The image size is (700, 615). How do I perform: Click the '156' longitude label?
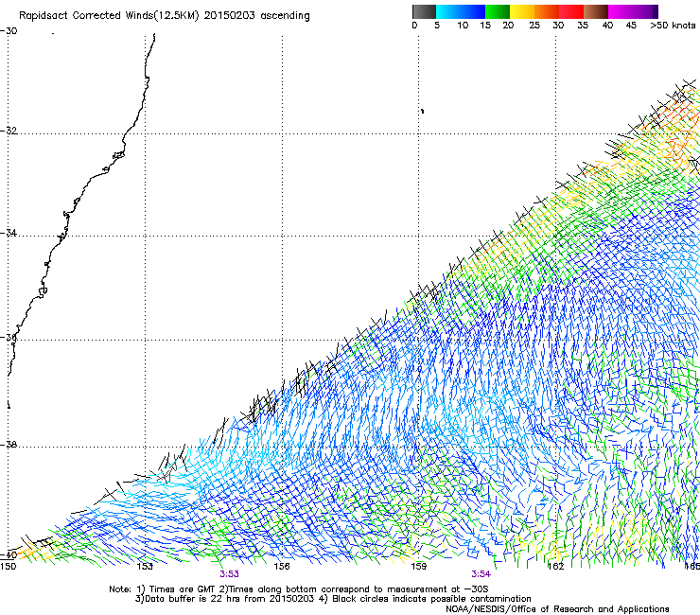(282, 567)
